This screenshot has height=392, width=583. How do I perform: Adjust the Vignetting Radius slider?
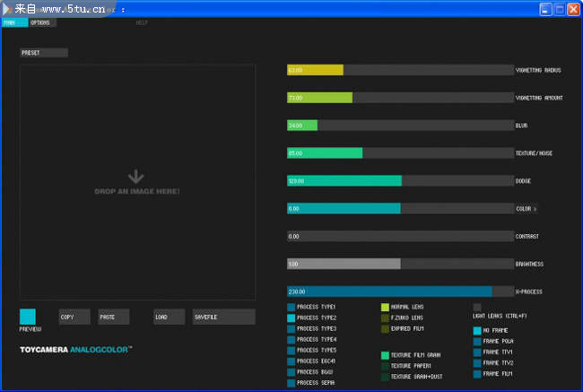pos(399,70)
